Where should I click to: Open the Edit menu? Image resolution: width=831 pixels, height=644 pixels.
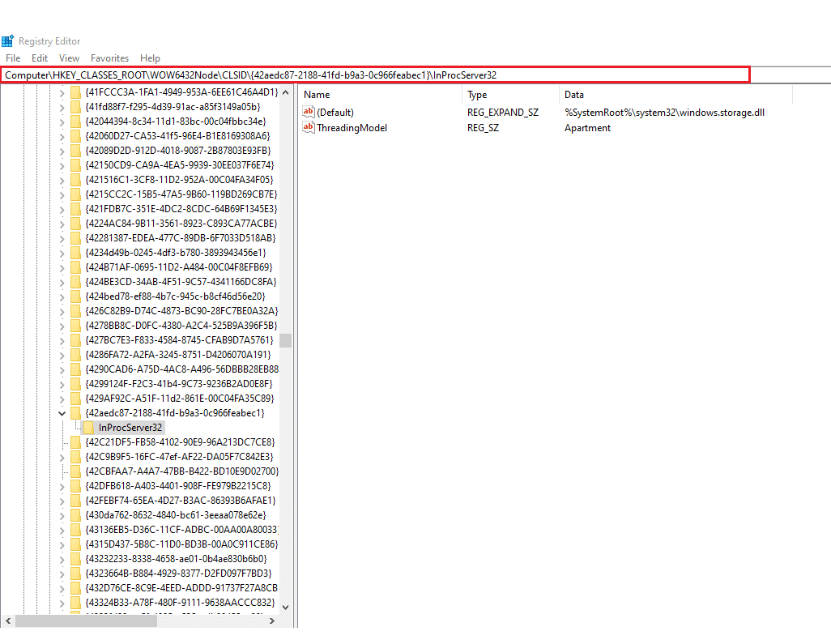click(39, 58)
